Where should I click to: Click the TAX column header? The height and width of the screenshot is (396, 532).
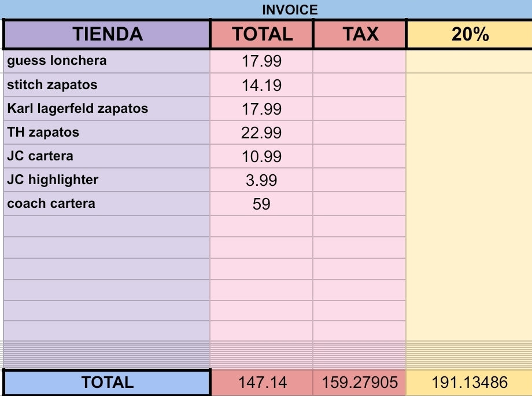pyautogui.click(x=360, y=35)
